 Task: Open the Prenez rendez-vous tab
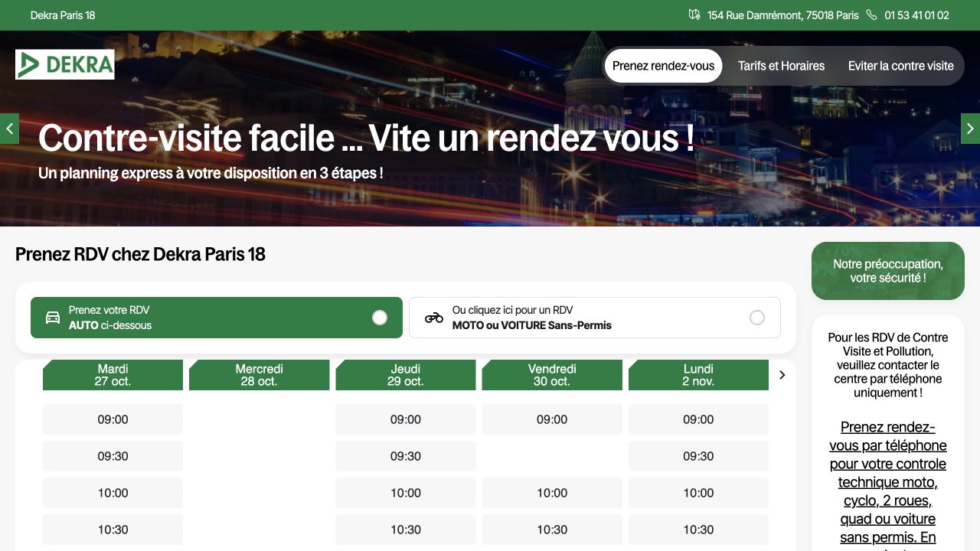[664, 66]
